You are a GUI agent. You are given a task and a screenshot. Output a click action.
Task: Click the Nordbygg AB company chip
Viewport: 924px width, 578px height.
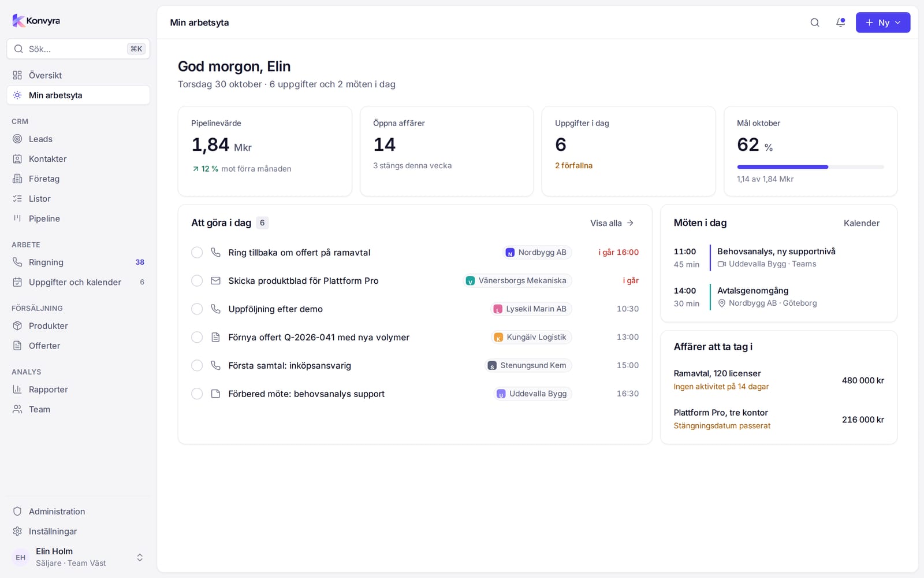tap(536, 252)
